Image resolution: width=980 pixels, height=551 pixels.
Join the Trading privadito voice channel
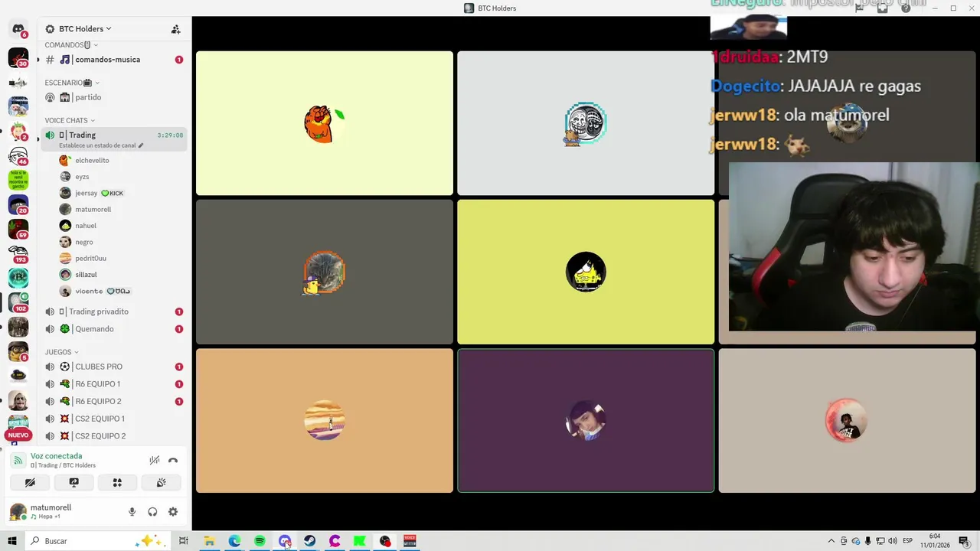pos(113,311)
